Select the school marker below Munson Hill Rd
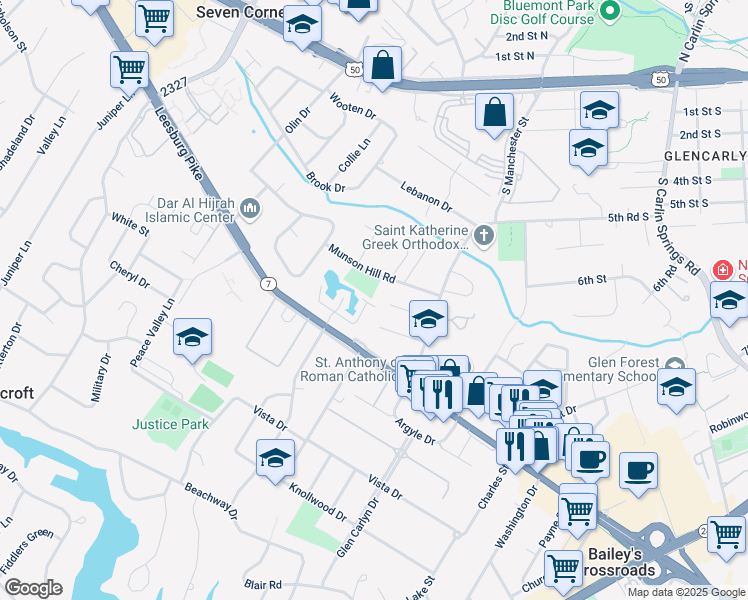 pyautogui.click(x=428, y=320)
